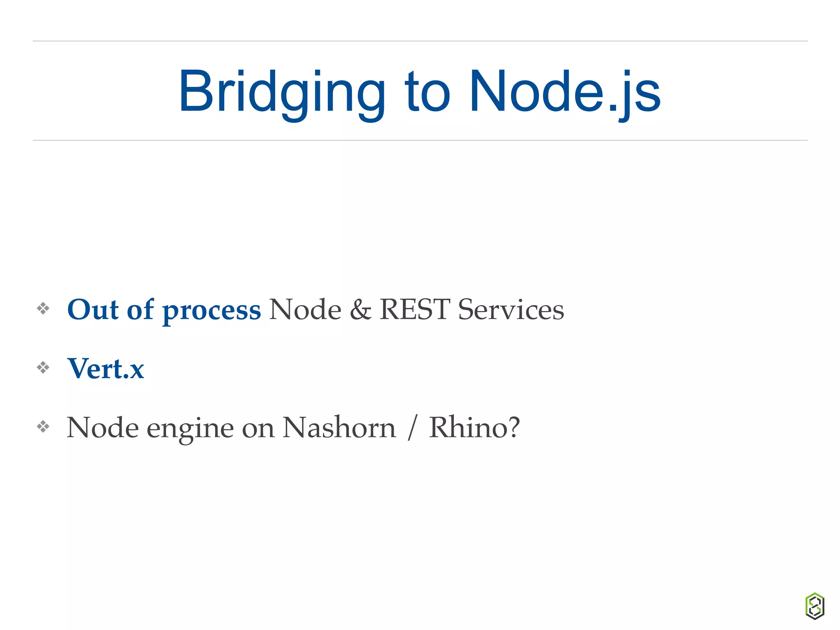Click the word Node in the first bullet

tap(305, 310)
